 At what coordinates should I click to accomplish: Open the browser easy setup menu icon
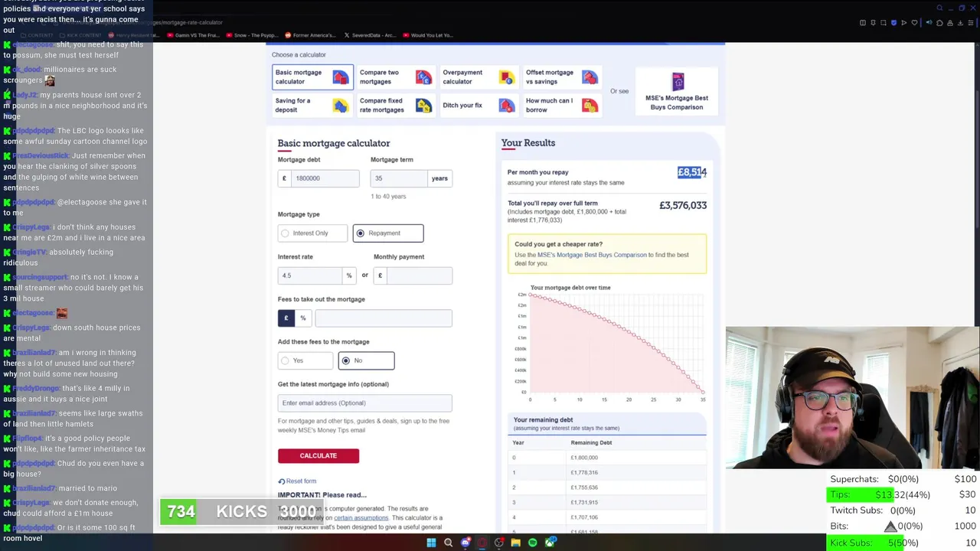click(971, 23)
